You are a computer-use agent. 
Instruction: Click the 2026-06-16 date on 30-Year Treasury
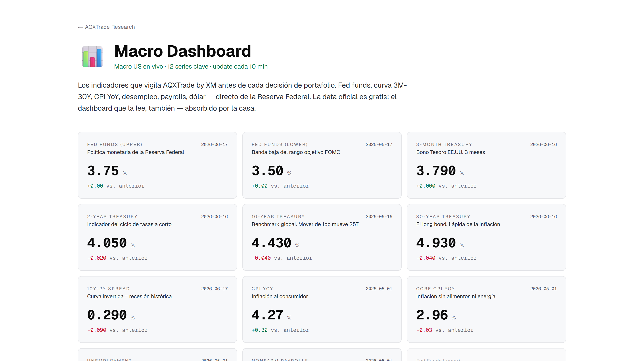(544, 217)
